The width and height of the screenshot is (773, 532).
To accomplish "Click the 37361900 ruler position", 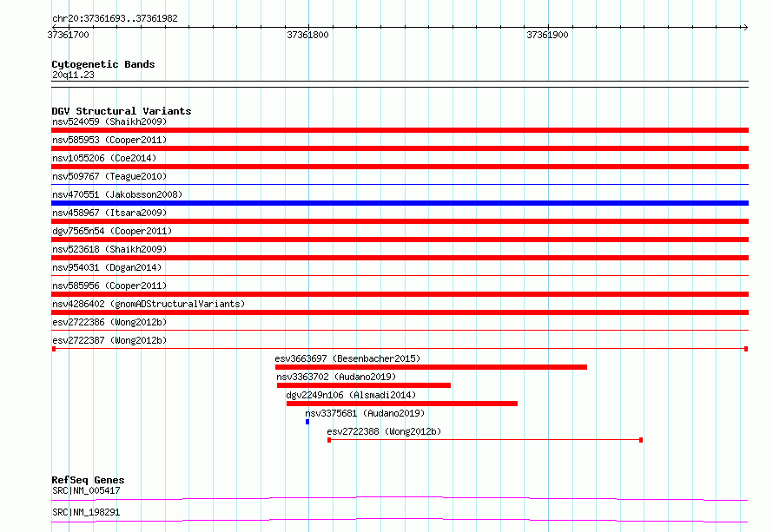I will [x=547, y=35].
